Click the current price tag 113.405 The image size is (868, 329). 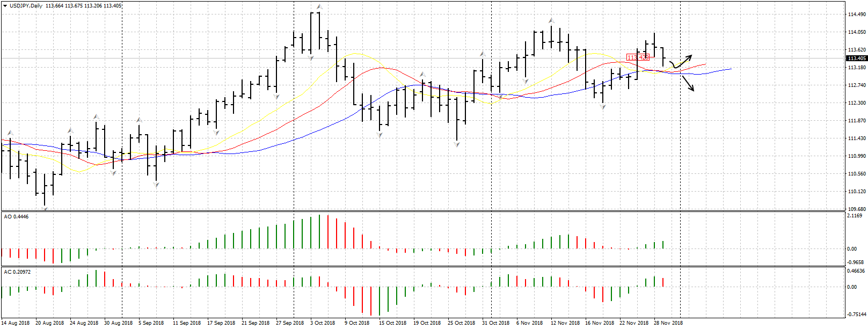tap(856, 58)
